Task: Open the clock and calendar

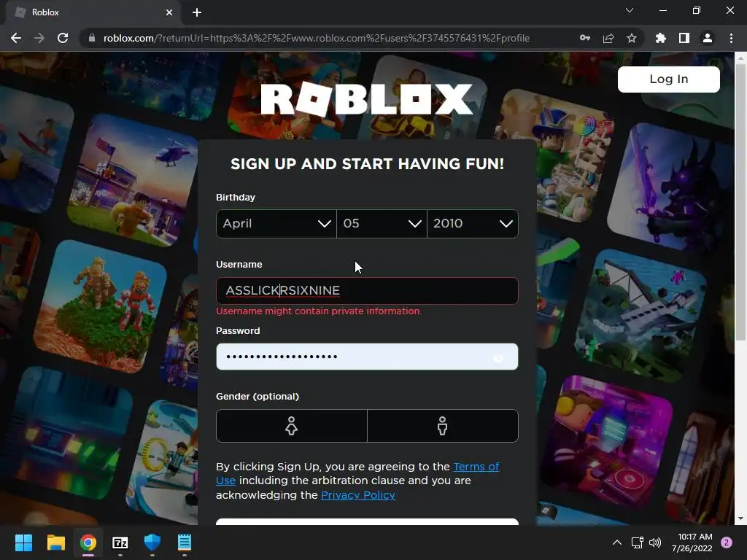Action: pos(692,542)
